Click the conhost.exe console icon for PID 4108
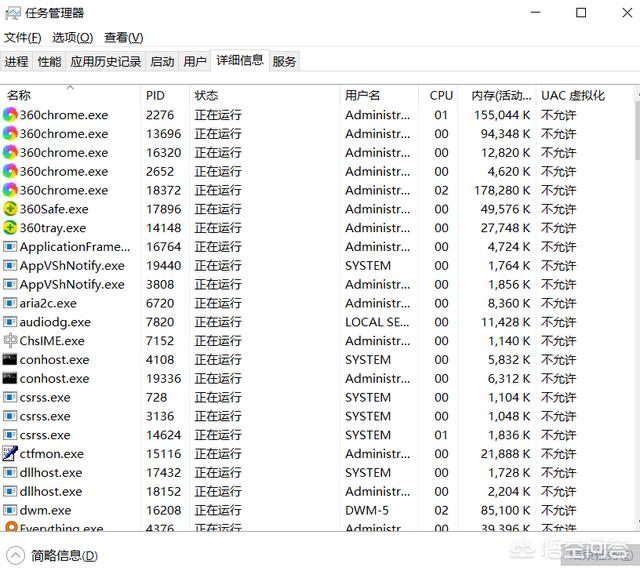The width and height of the screenshot is (640, 571). (10, 359)
